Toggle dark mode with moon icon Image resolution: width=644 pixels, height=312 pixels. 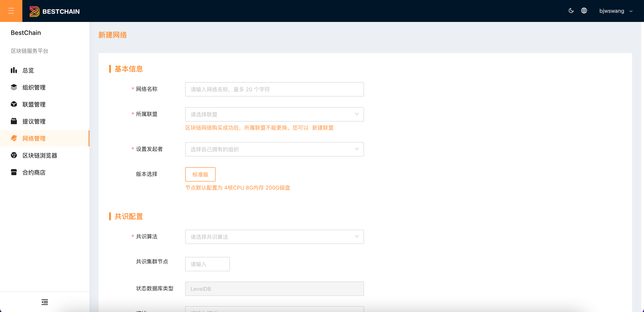pyautogui.click(x=571, y=11)
